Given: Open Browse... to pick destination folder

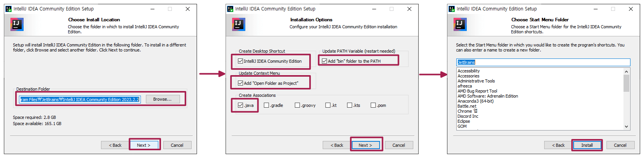Looking at the screenshot, I should (x=163, y=99).
